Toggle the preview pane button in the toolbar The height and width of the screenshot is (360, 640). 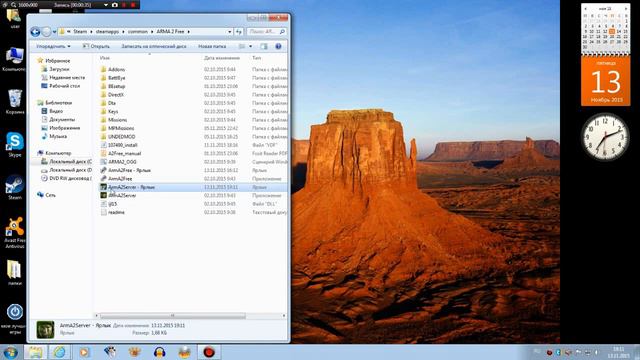click(x=264, y=47)
